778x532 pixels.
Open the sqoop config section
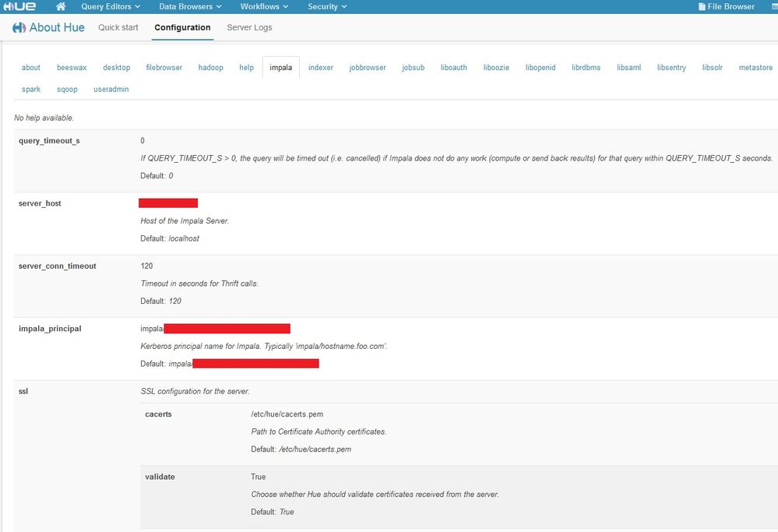point(67,90)
